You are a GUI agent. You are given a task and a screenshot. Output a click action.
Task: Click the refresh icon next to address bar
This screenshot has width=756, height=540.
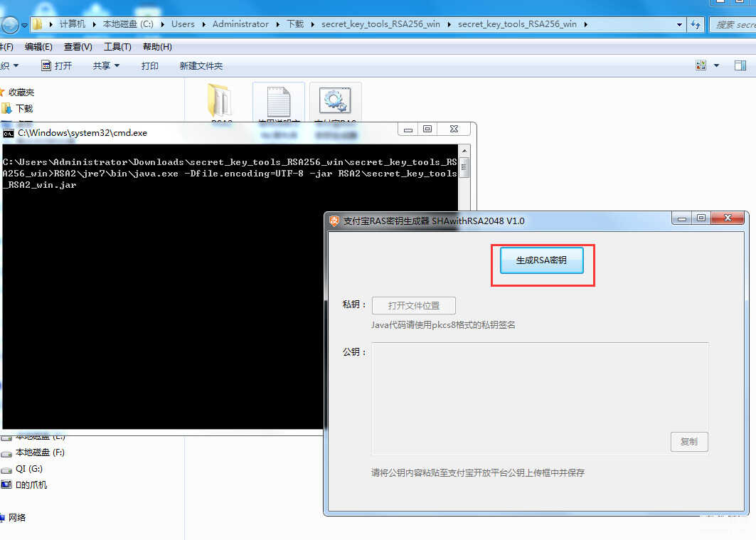tap(696, 24)
